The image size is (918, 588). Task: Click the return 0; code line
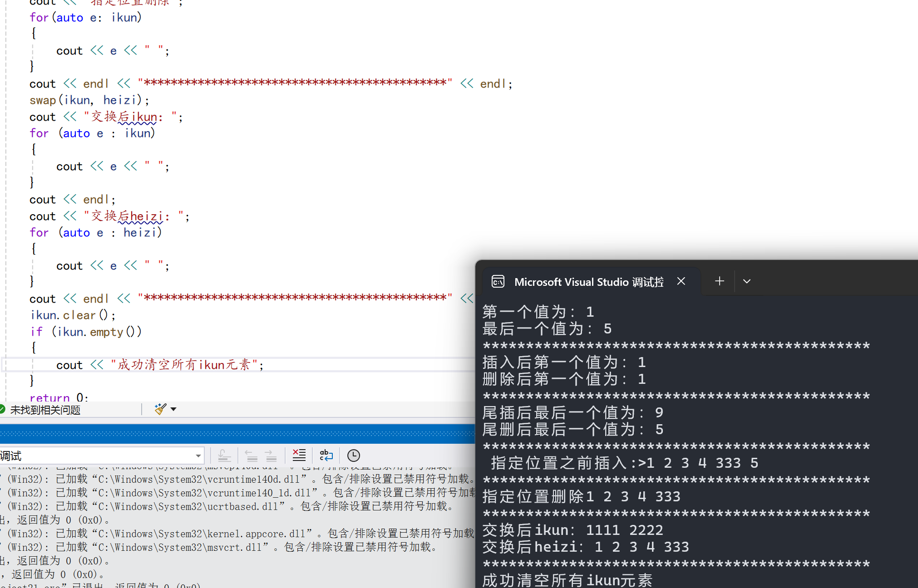click(59, 397)
